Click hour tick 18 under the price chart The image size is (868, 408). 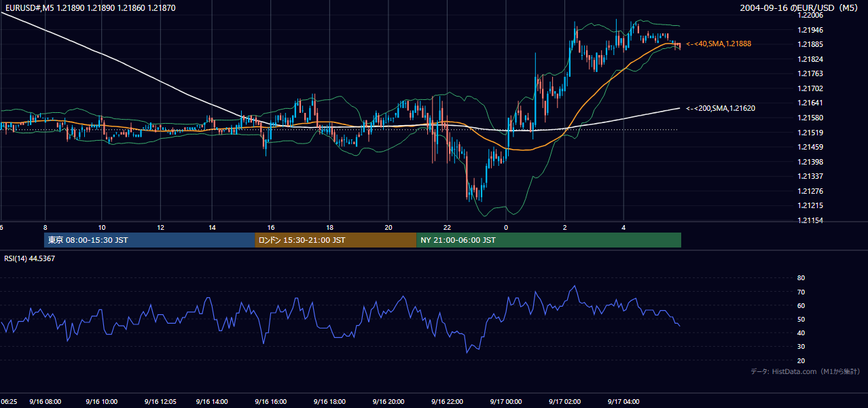click(329, 227)
